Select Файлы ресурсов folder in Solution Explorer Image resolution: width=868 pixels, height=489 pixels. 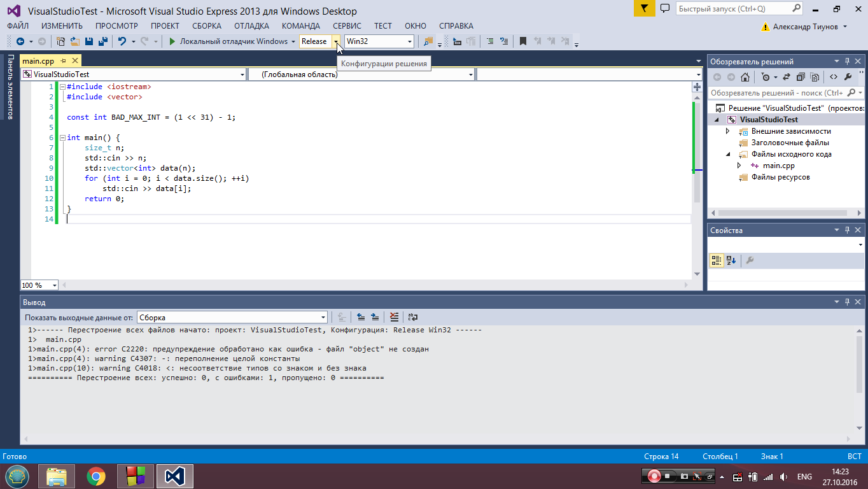[780, 177]
